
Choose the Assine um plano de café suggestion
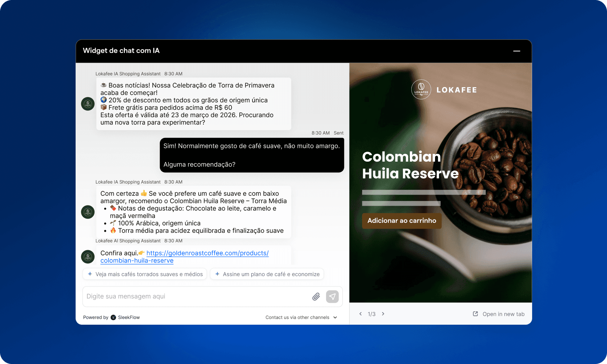coord(267,274)
